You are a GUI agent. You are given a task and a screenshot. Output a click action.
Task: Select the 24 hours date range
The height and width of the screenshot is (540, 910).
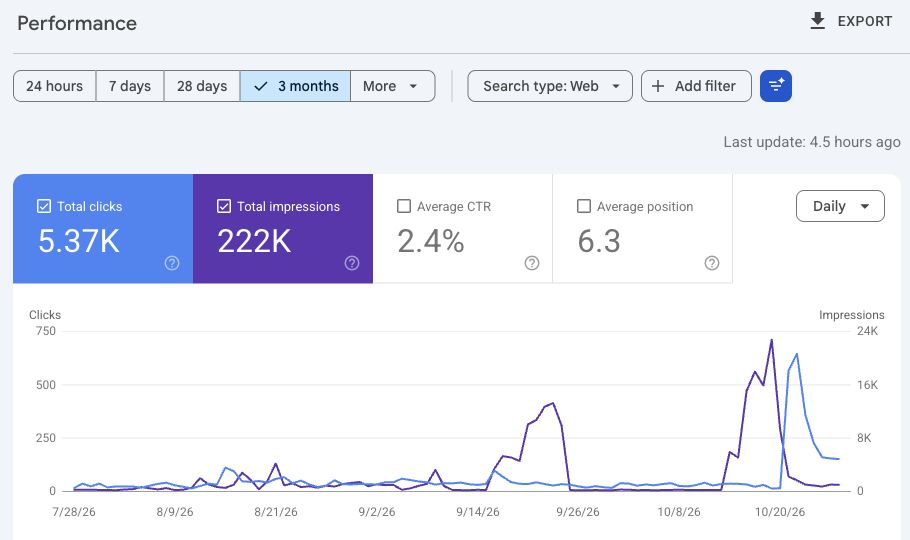55,86
